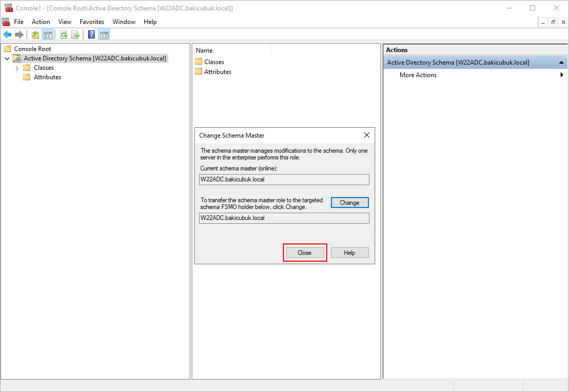Toggle Show/Hide Action Pane toolbar icon
The height and width of the screenshot is (392, 569).
tap(104, 35)
